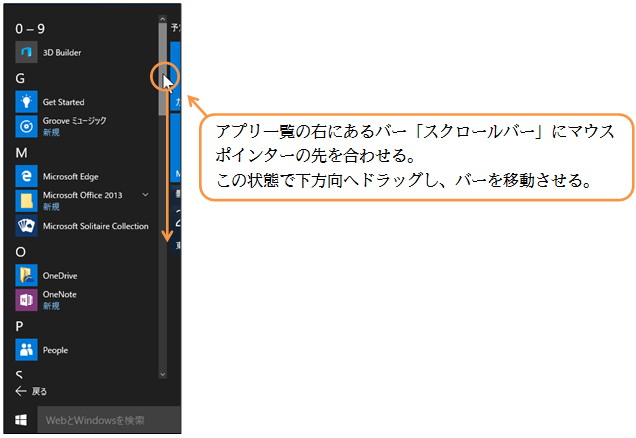Jump using the M letter header
This screenshot has height=438, width=636.
pos(21,152)
